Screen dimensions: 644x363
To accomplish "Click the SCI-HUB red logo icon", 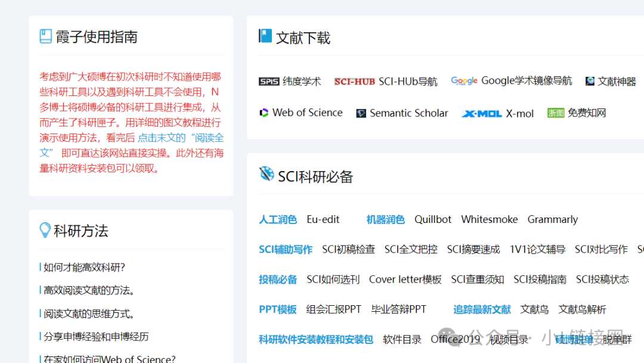I will pyautogui.click(x=354, y=82).
